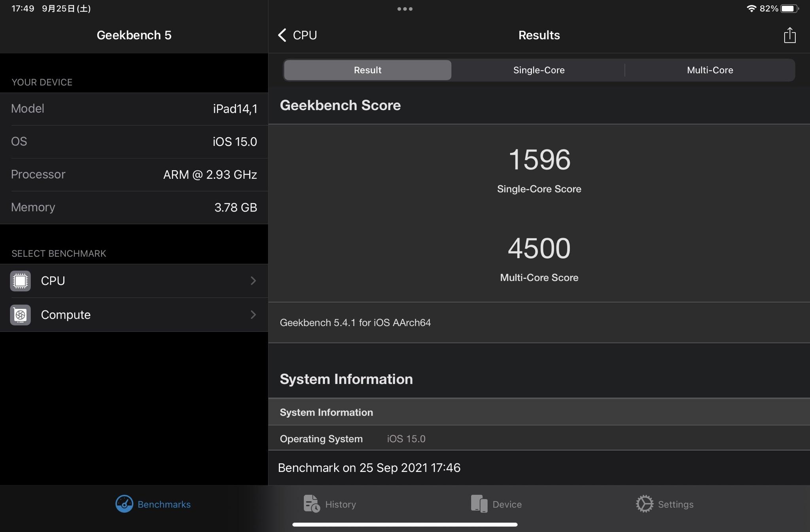
Task: Tap the Benchmarks gauge icon
Action: point(124,504)
